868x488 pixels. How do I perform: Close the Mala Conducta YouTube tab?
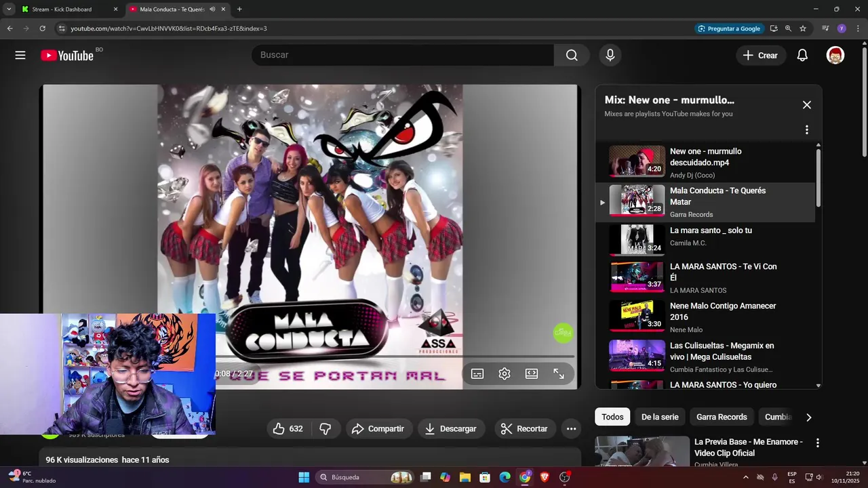coord(223,9)
